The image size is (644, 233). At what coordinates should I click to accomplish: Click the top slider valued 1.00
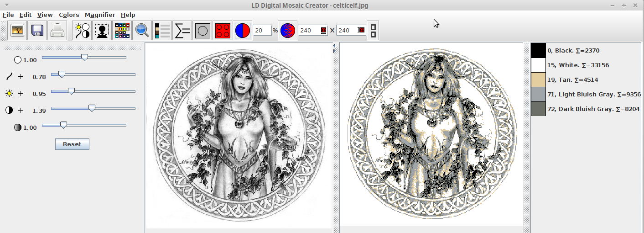coord(84,58)
